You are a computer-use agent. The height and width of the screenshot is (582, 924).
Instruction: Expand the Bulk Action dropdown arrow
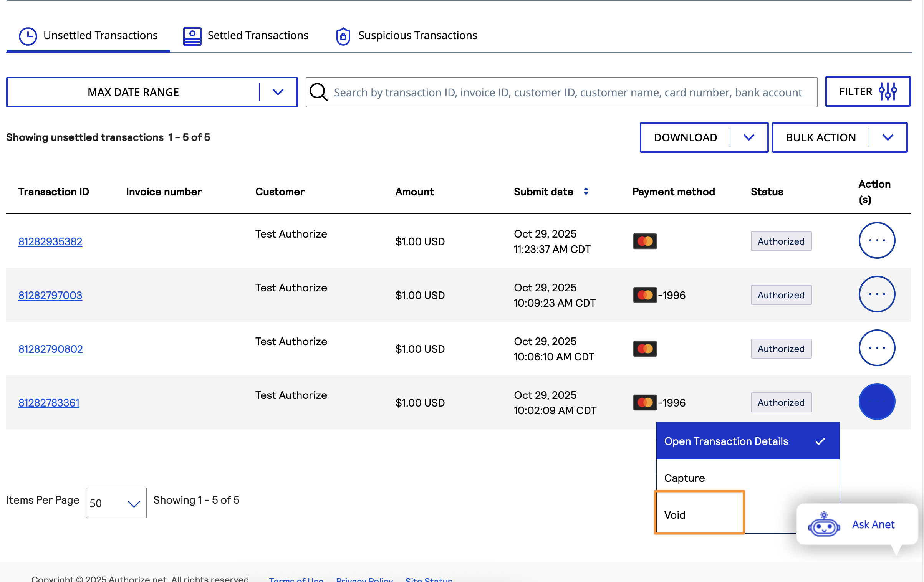tap(888, 137)
